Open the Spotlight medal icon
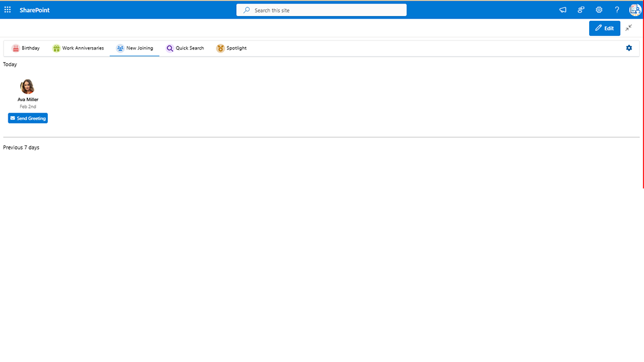This screenshot has width=644, height=362. tap(221, 48)
